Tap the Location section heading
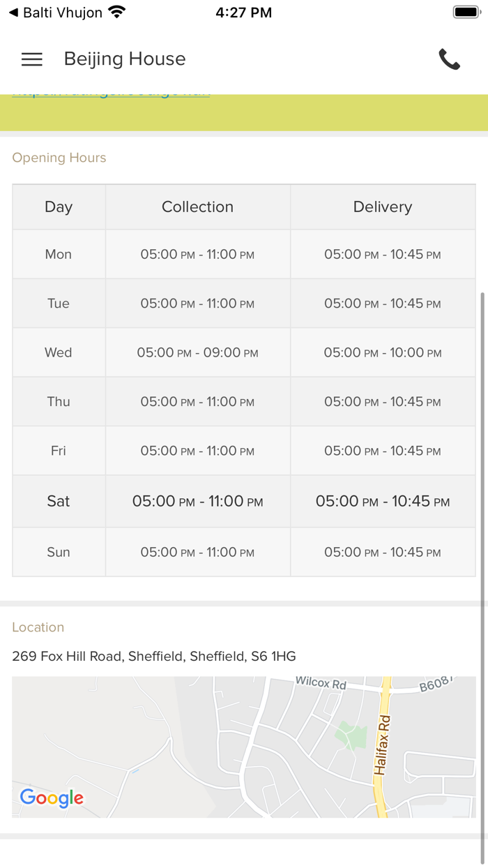Viewport: 488px width, 868px height. [38, 627]
